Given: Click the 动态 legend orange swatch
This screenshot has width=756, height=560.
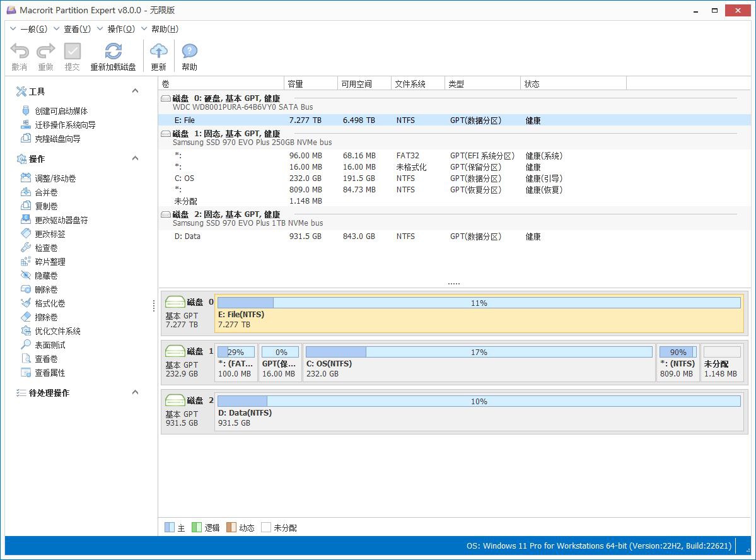Looking at the screenshot, I should [231, 527].
